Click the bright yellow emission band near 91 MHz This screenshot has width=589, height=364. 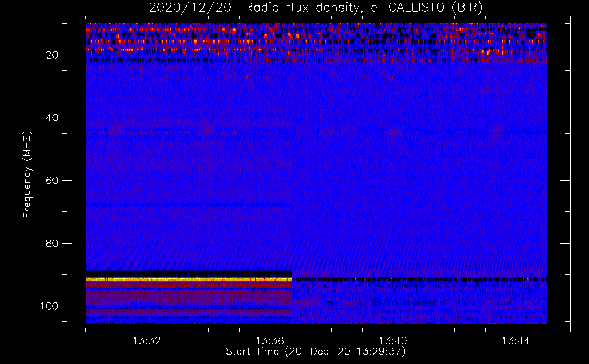click(189, 279)
